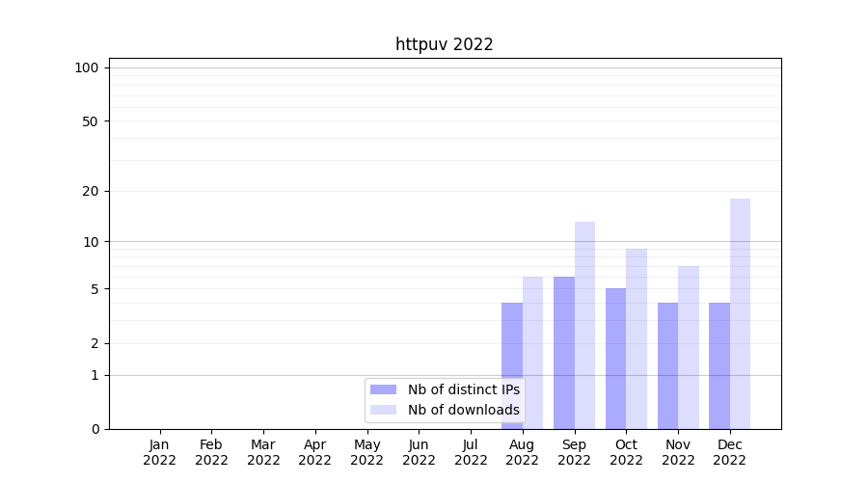This screenshot has width=868, height=482.
Task: Pick the Oct 2022 distinct IPs bar
Action: pyautogui.click(x=615, y=359)
